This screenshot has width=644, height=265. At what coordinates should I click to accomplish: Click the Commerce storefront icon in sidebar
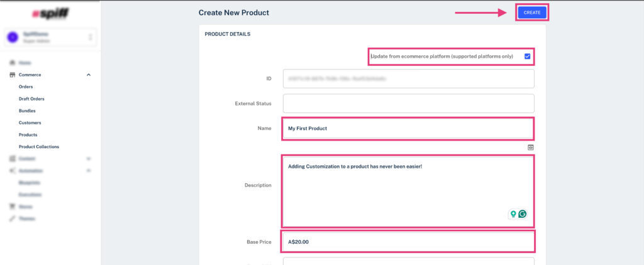pyautogui.click(x=13, y=75)
